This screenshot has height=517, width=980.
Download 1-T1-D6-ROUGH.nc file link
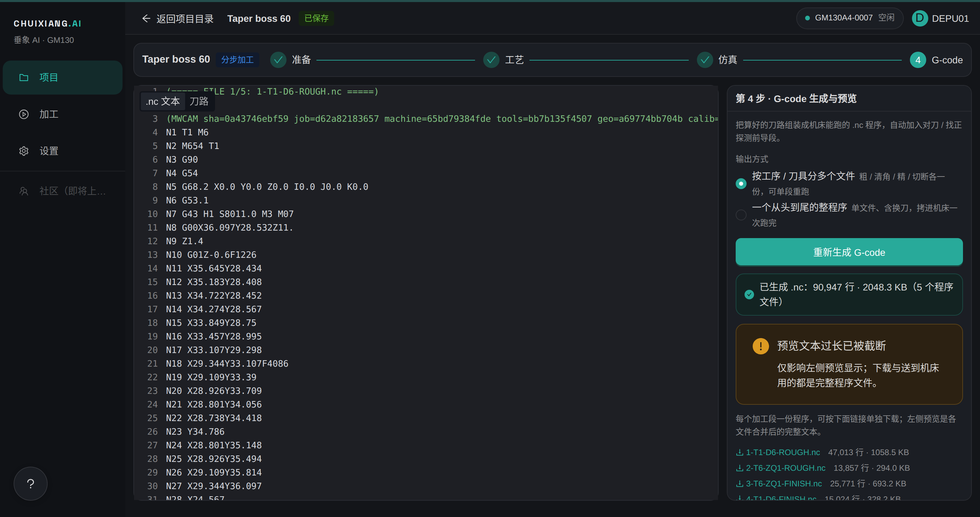click(x=783, y=452)
